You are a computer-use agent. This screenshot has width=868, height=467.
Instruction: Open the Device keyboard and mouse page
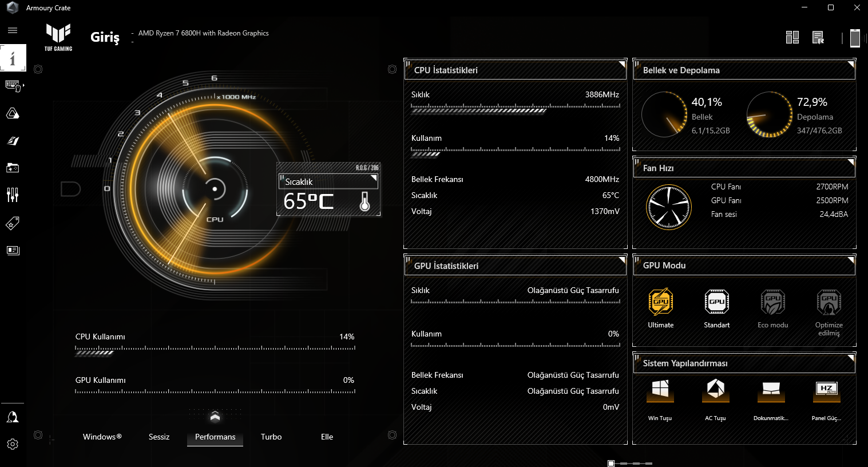[x=13, y=85]
